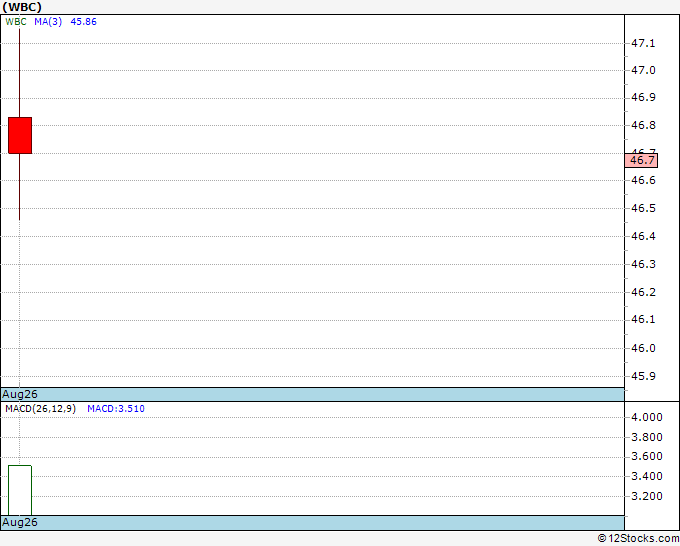Click the 3.200 MACD axis label
The width and height of the screenshot is (680, 546).
point(647,496)
